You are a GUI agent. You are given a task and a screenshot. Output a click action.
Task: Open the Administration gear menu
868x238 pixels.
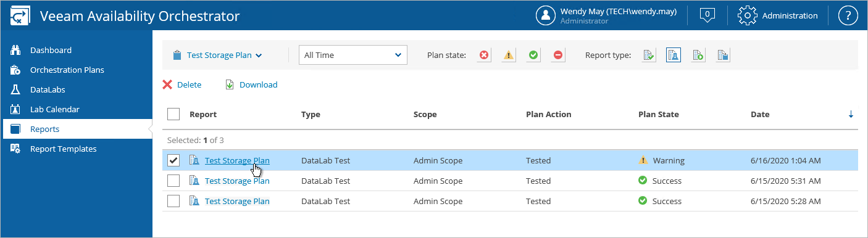pyautogui.click(x=778, y=16)
